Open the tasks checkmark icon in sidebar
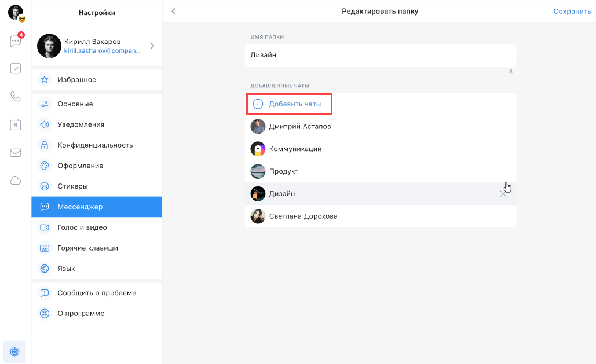The height and width of the screenshot is (364, 596). [16, 68]
